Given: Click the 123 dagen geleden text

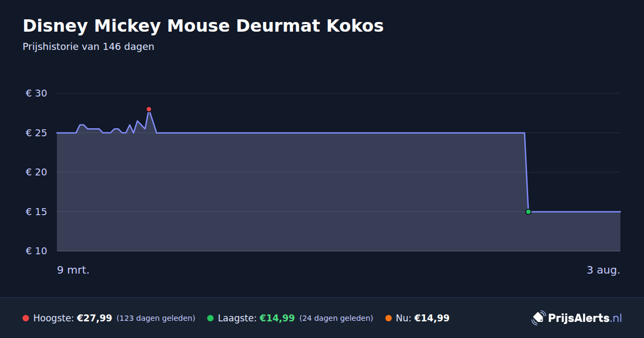Looking at the screenshot, I should tap(156, 318).
